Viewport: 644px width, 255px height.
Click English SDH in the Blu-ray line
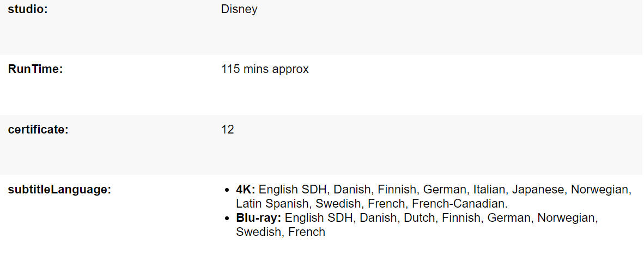(318, 218)
